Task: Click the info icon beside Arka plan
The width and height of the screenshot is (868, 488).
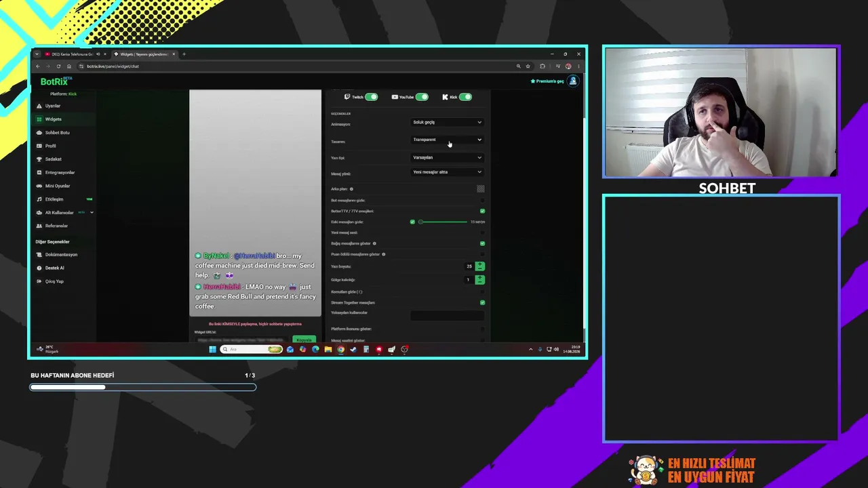Action: [351, 189]
